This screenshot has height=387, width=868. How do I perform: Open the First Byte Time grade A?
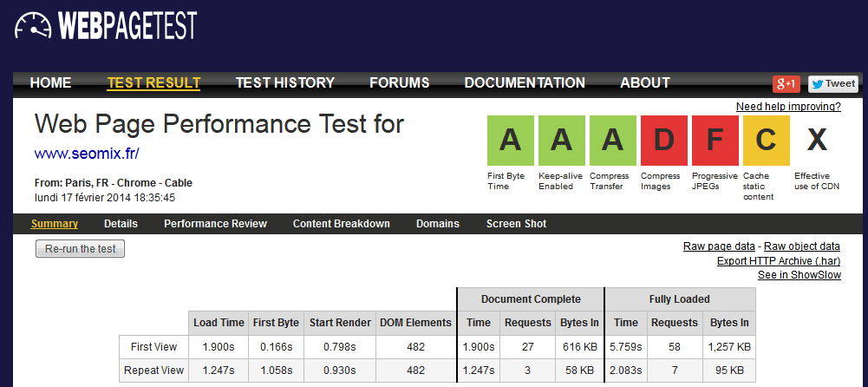point(511,140)
